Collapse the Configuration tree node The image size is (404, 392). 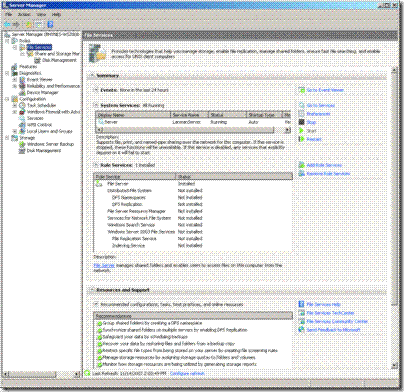pos(7,99)
